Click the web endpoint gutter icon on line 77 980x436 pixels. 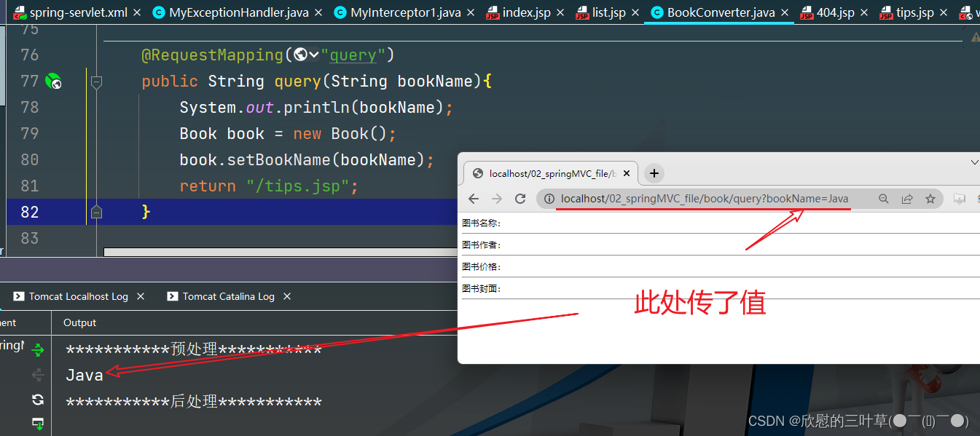point(53,82)
